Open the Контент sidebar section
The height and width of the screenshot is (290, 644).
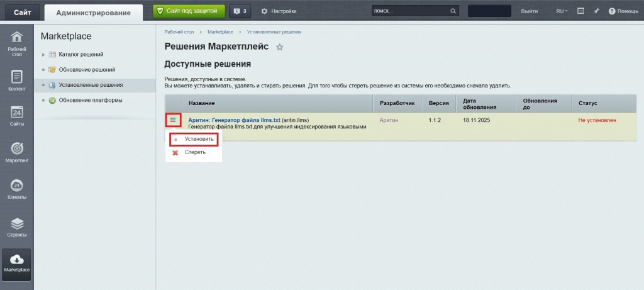coord(17,81)
